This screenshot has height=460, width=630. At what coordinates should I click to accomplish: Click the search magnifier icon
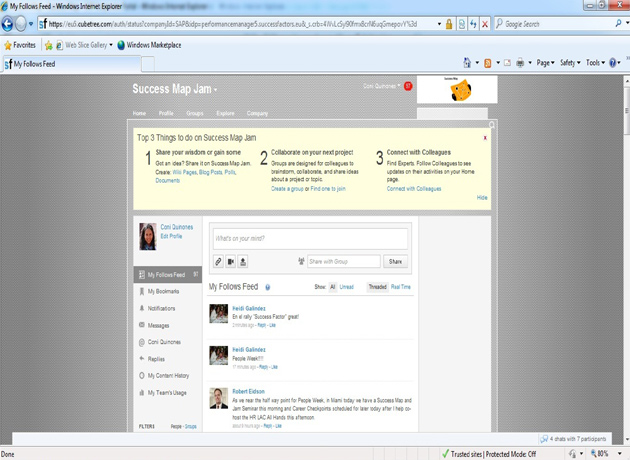(x=618, y=24)
